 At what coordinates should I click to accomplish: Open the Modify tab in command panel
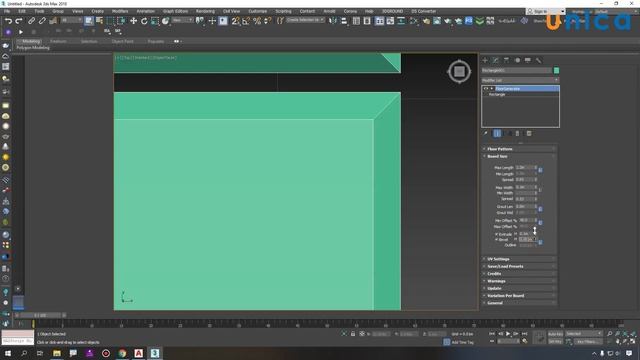click(x=496, y=60)
